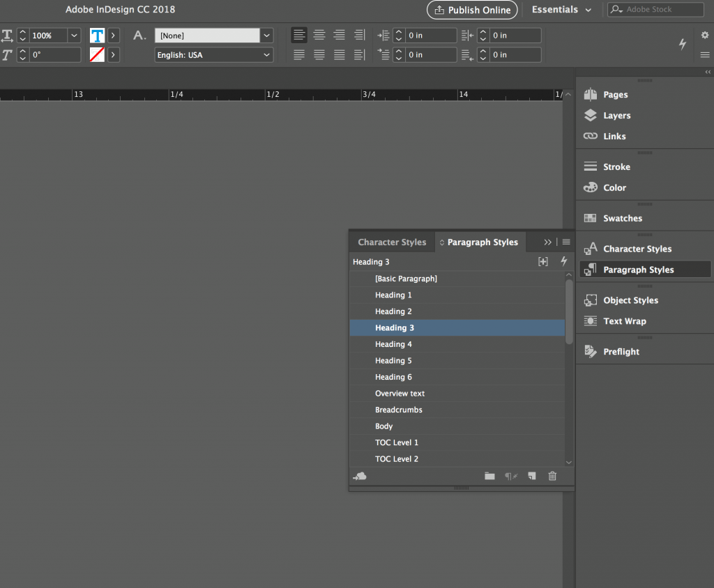Screen dimensions: 714x588
Task: Click the create new style group folder icon
Action: click(x=489, y=476)
